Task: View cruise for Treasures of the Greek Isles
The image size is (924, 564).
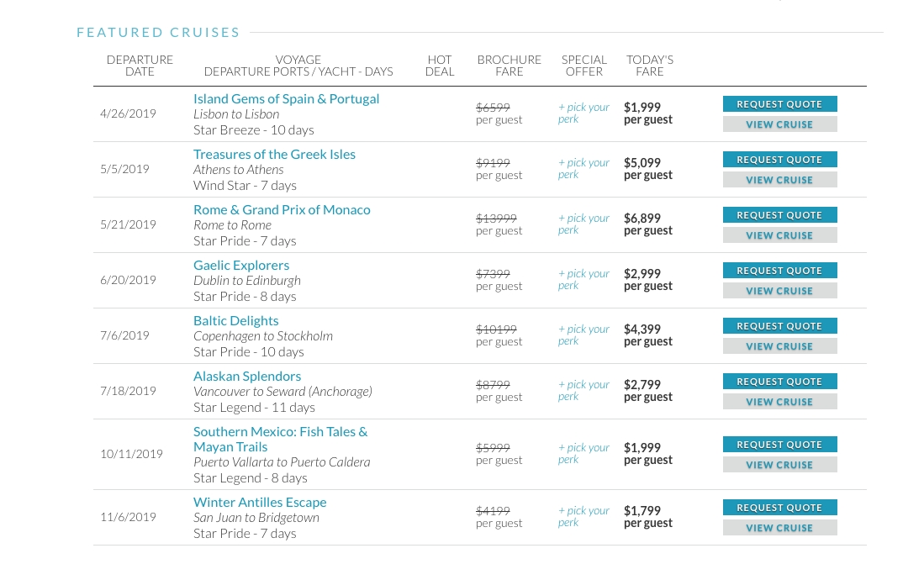Action: (779, 180)
